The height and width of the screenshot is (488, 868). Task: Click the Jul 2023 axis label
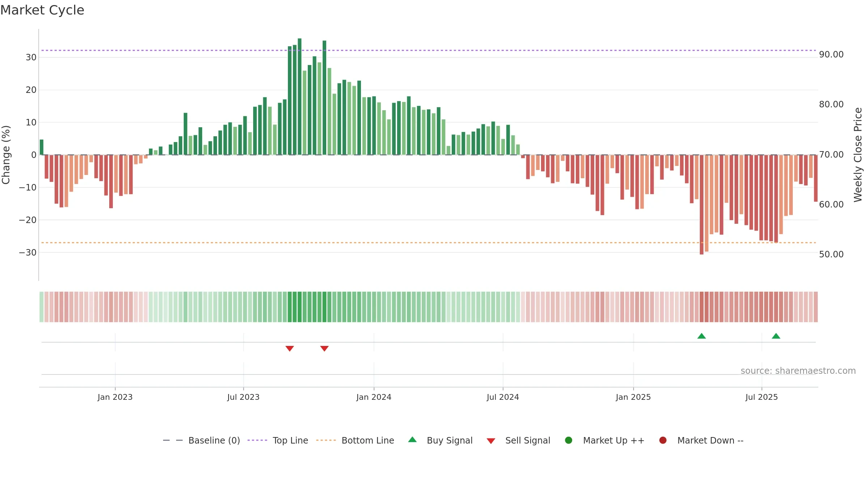click(x=243, y=397)
